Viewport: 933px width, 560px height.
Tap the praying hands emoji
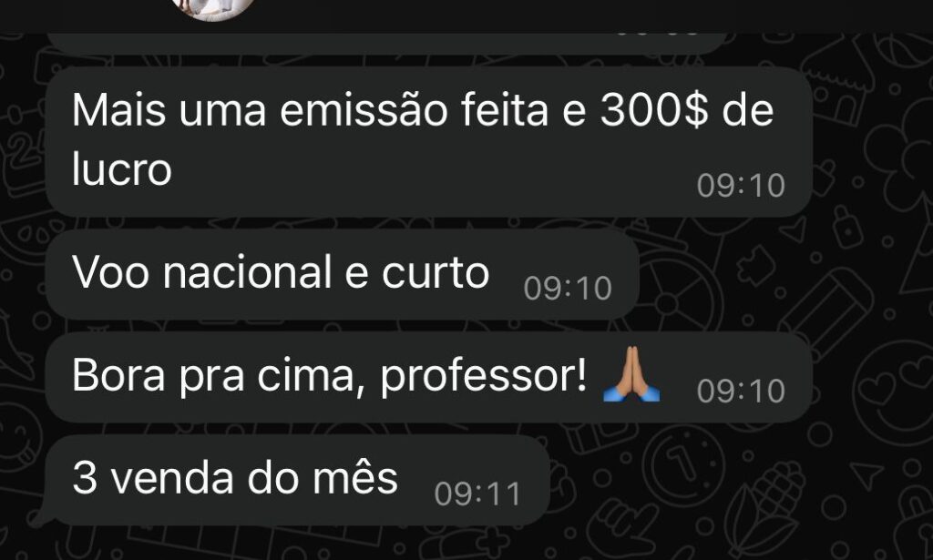(x=631, y=374)
